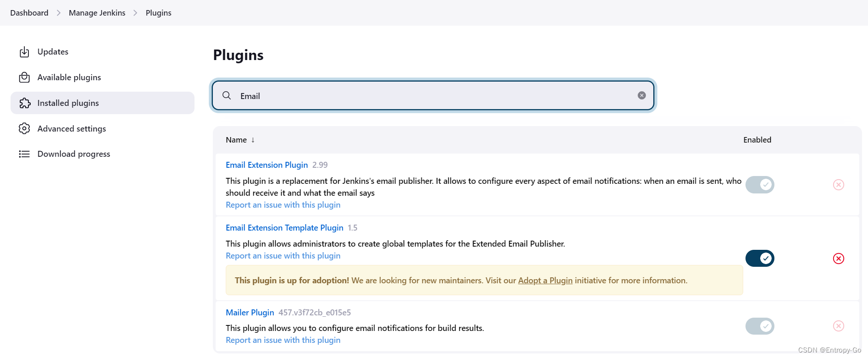Uninstall Email Extension Template Plugin
The image size is (868, 358).
pyautogui.click(x=839, y=259)
